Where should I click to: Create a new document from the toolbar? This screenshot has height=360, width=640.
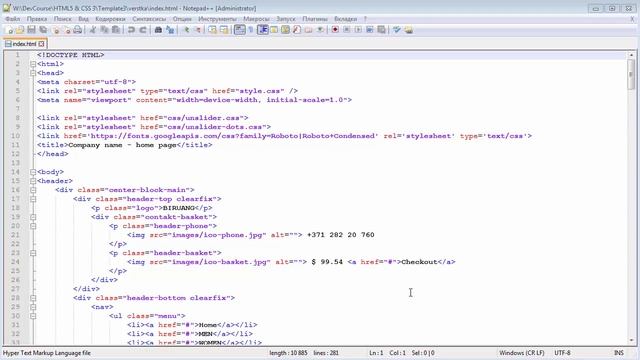pyautogui.click(x=9, y=30)
